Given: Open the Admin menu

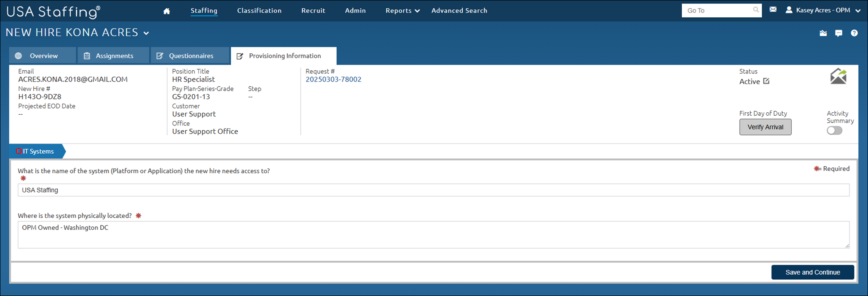Looking at the screenshot, I should click(355, 11).
